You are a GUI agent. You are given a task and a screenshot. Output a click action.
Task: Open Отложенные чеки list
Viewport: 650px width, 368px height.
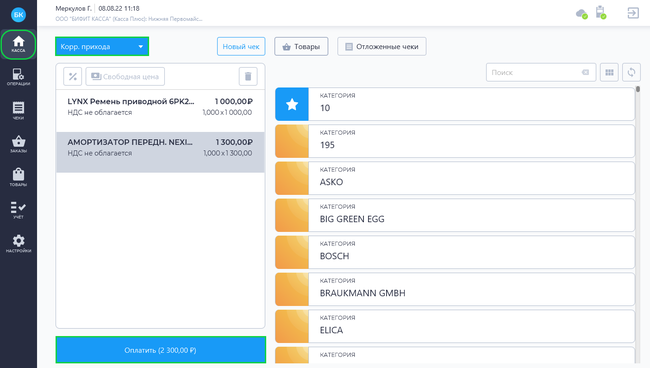point(381,46)
